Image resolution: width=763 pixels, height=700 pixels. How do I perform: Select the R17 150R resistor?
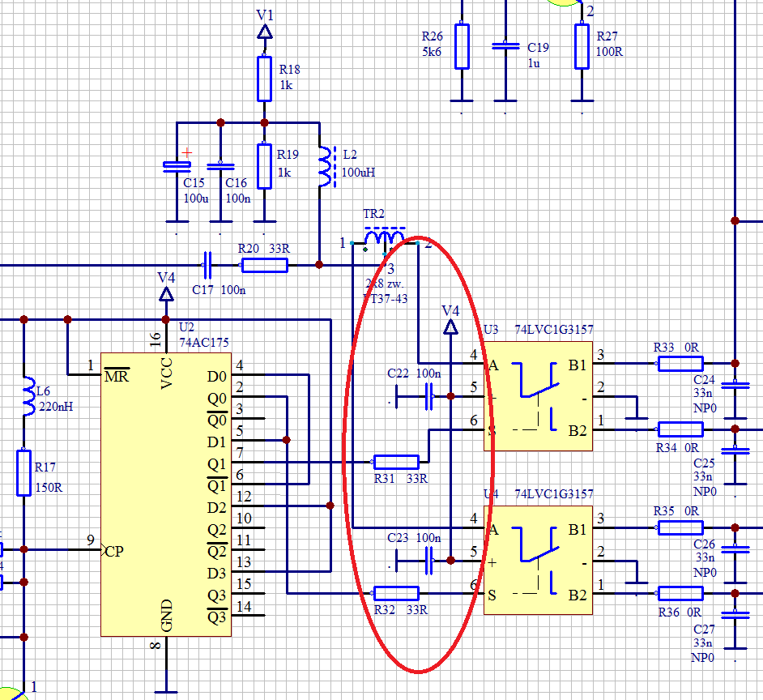(24, 473)
